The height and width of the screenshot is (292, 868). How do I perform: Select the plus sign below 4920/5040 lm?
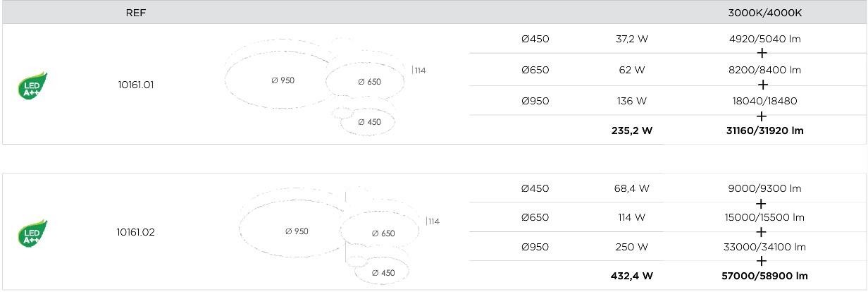762,54
